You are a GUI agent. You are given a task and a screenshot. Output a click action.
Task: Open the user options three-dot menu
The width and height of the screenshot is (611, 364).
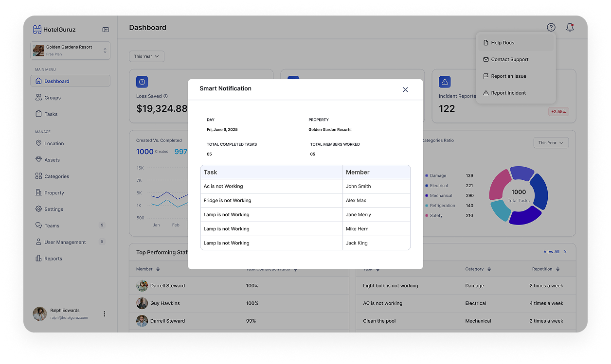point(104,314)
